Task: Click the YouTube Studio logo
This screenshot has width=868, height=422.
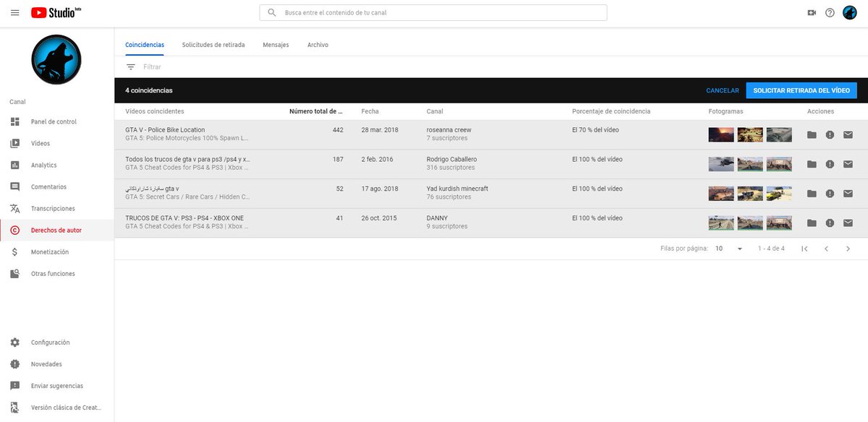Action: [x=57, y=12]
